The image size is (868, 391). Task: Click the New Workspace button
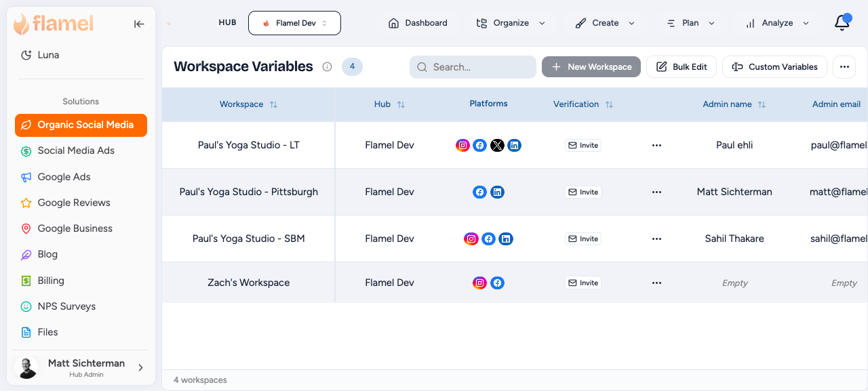click(591, 66)
